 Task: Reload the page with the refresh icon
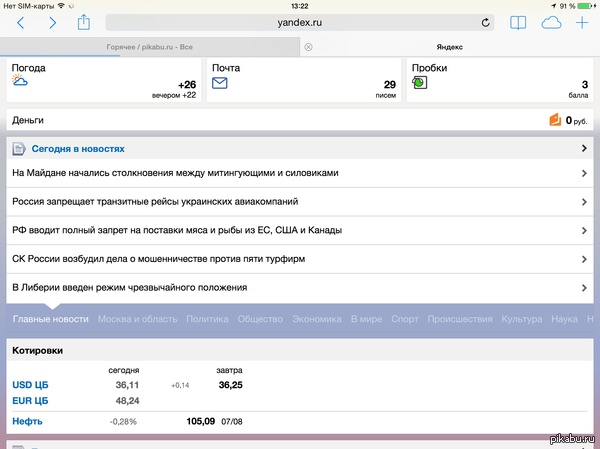tap(486, 22)
